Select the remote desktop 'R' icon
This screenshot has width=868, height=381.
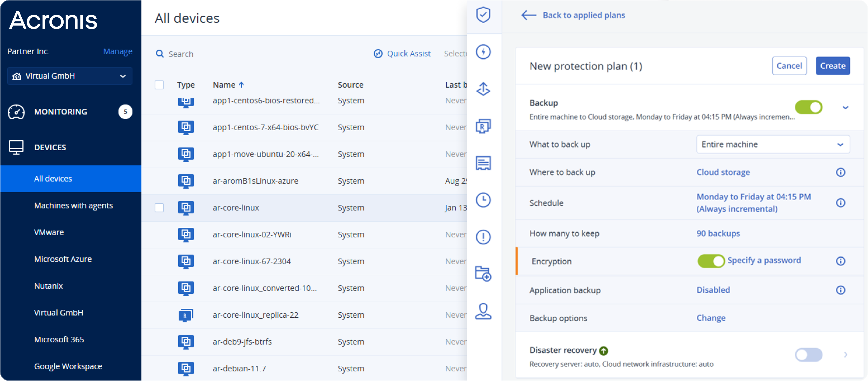pos(483,126)
